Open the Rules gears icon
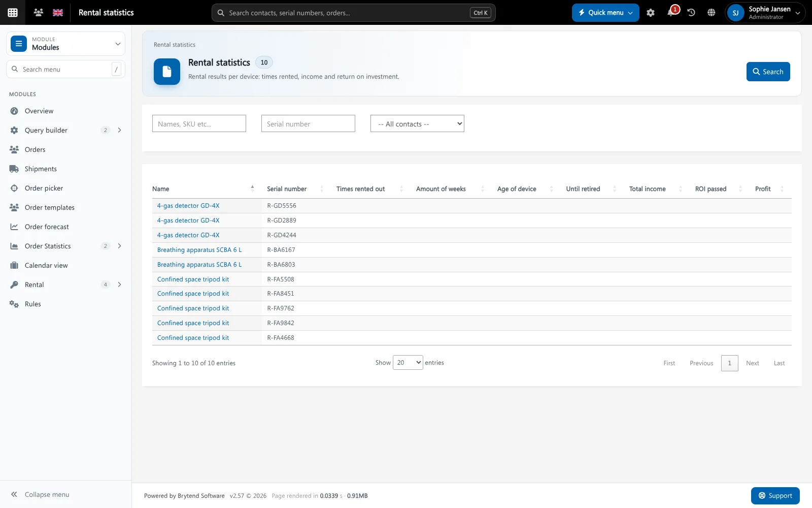This screenshot has height=508, width=812. pos(14,304)
